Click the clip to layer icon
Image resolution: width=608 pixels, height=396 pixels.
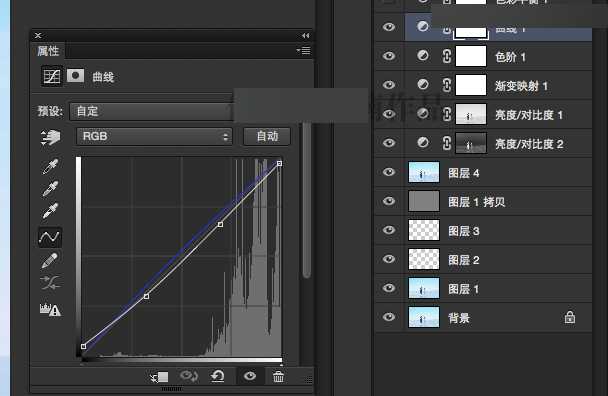[x=159, y=377]
